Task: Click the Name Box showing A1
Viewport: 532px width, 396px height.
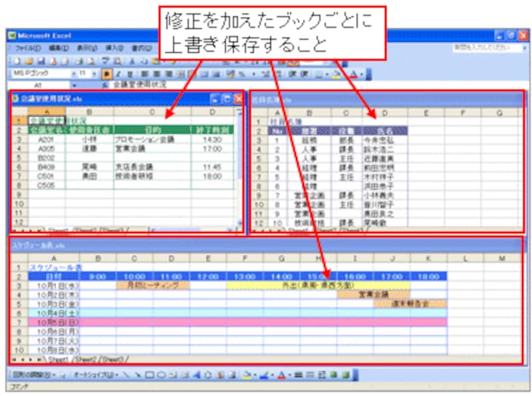Action: tap(39, 85)
